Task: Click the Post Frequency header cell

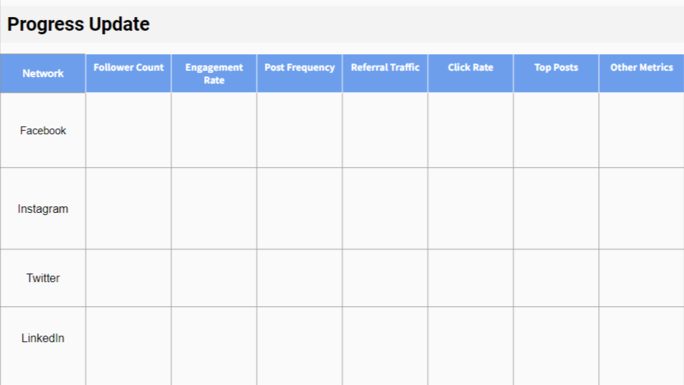Action: 299,73
